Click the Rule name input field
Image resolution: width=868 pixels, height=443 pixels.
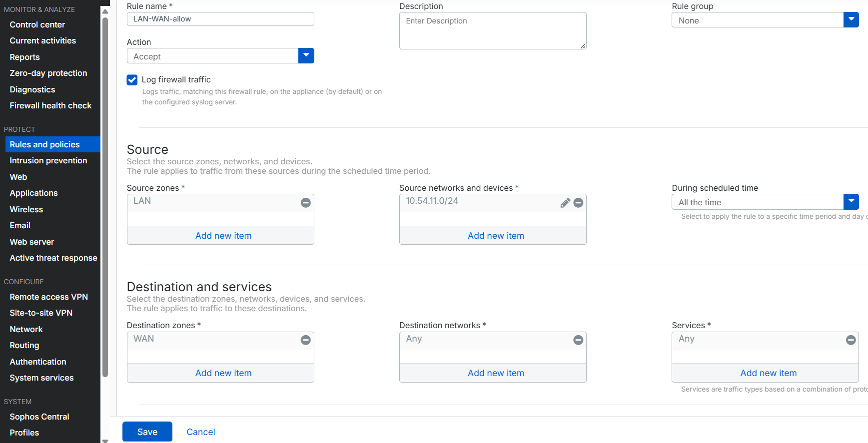[220, 19]
